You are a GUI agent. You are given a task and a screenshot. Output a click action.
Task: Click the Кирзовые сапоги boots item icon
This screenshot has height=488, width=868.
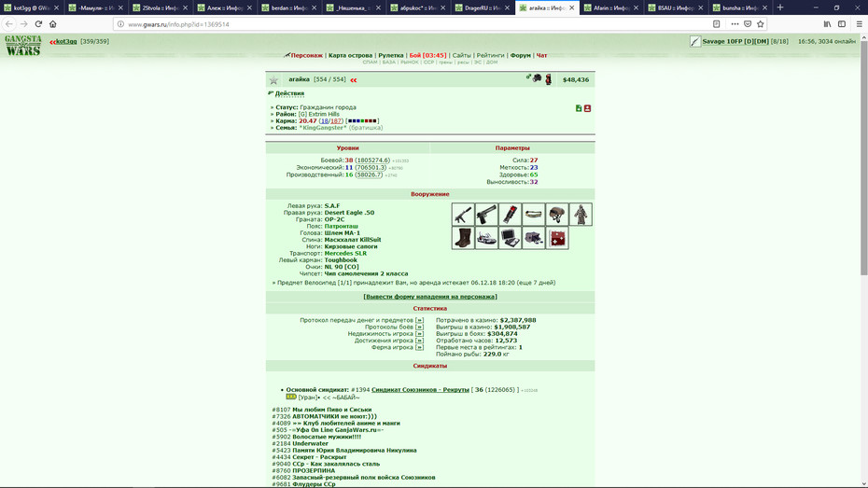pos(463,238)
